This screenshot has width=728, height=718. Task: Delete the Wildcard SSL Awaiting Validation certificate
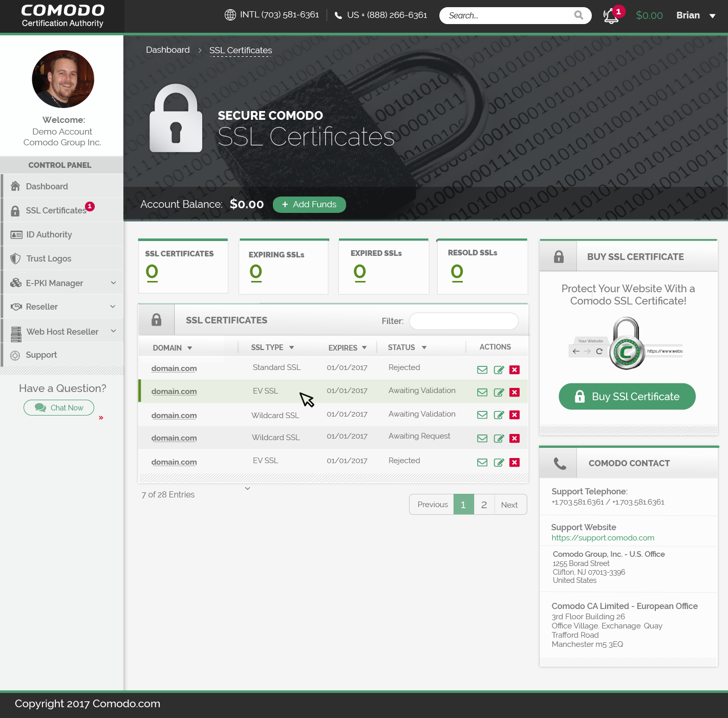pyautogui.click(x=515, y=415)
